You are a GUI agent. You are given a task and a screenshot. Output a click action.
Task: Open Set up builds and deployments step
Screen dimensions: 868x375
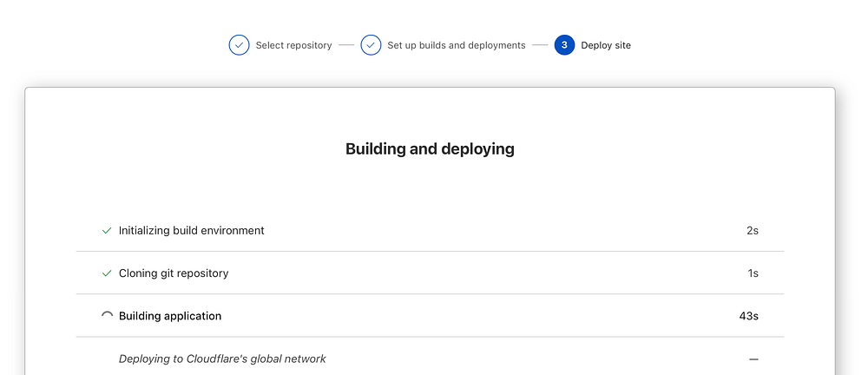[x=456, y=45]
